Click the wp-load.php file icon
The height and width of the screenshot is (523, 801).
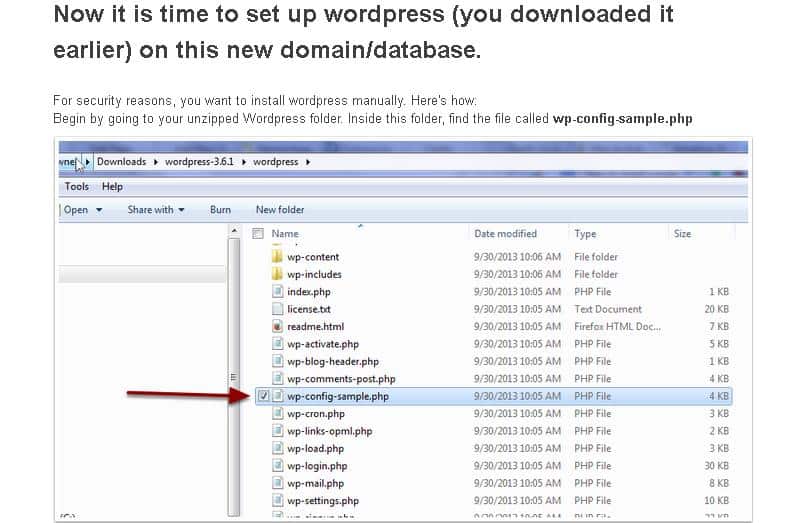click(277, 448)
